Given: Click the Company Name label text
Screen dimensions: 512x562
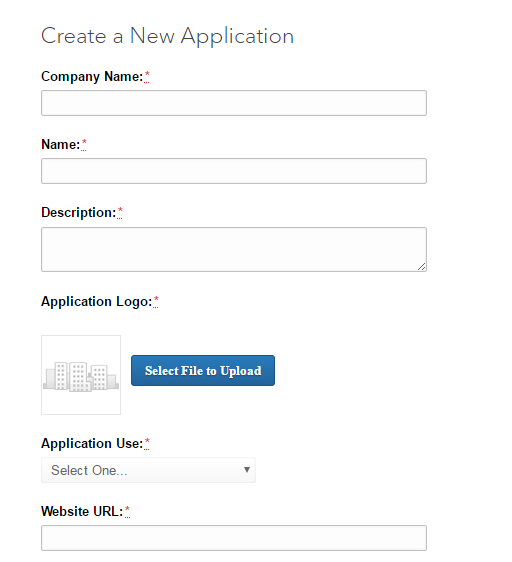Looking at the screenshot, I should pos(92,77).
